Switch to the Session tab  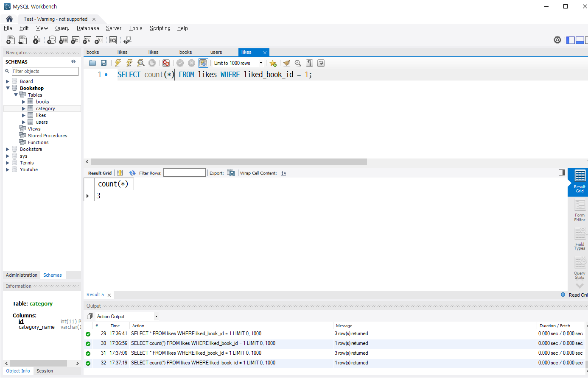[x=45, y=371]
